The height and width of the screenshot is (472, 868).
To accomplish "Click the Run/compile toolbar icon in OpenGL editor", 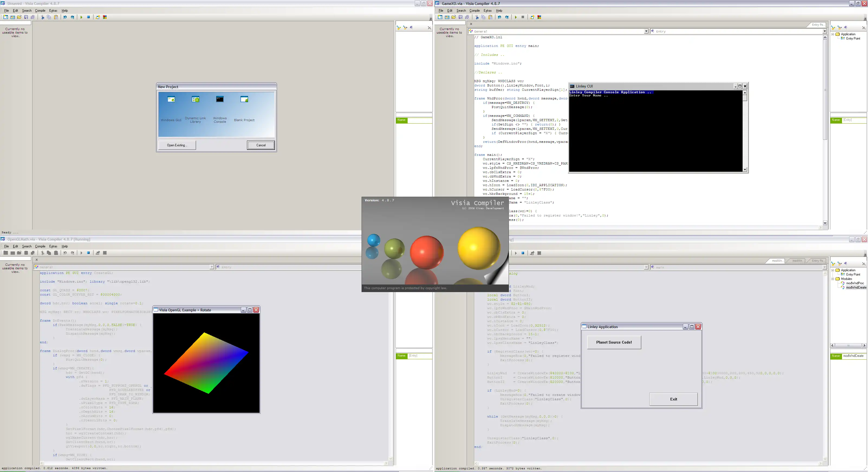I will click(81, 253).
